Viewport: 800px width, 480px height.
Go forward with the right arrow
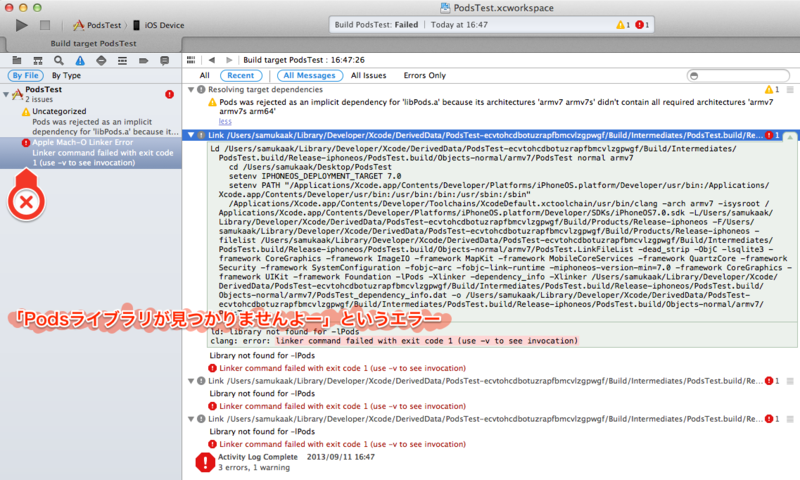click(x=229, y=60)
